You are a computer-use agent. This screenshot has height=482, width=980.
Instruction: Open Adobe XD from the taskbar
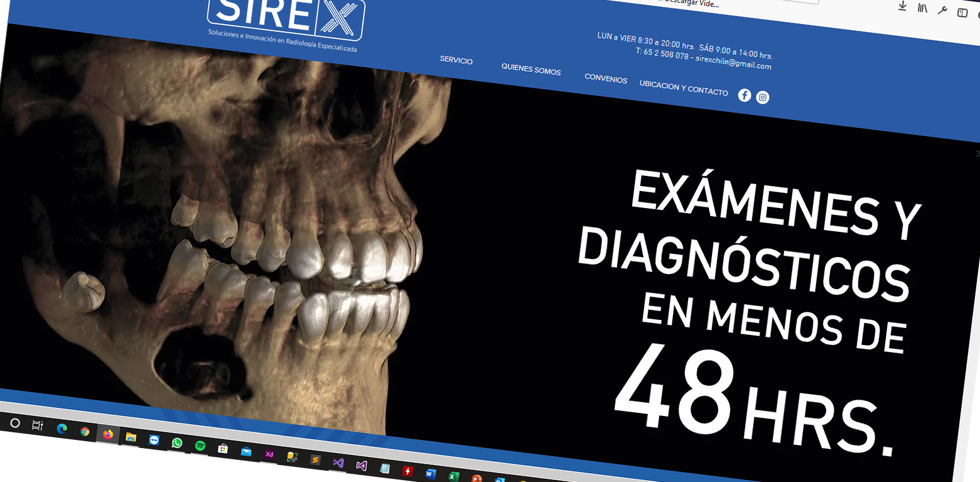[269, 454]
